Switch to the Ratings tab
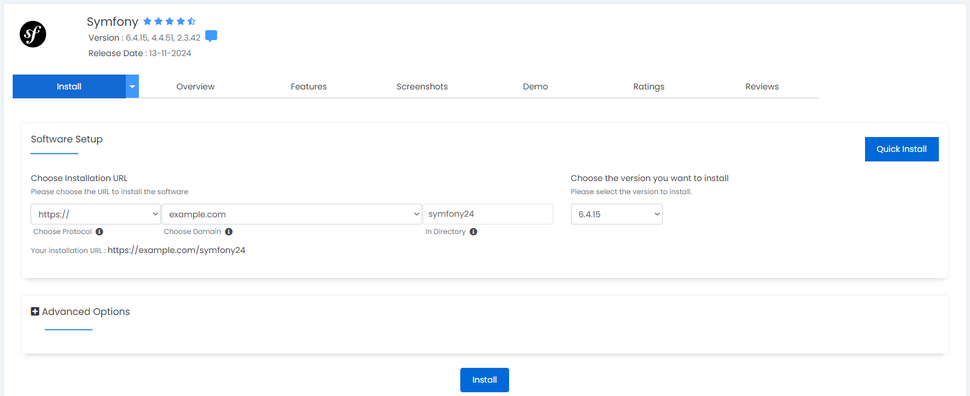 click(x=649, y=87)
